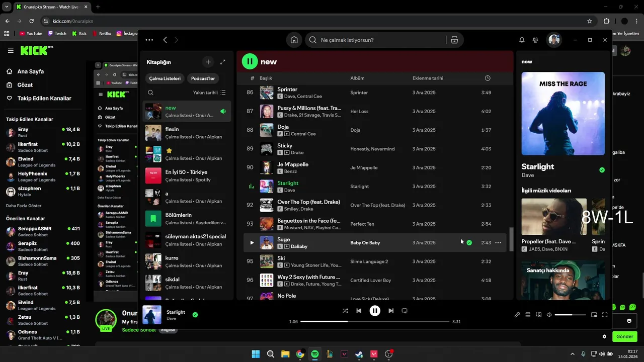Image resolution: width=644 pixels, height=362 pixels.
Task: Open the Baby On Baby album link
Action: [x=365, y=243]
